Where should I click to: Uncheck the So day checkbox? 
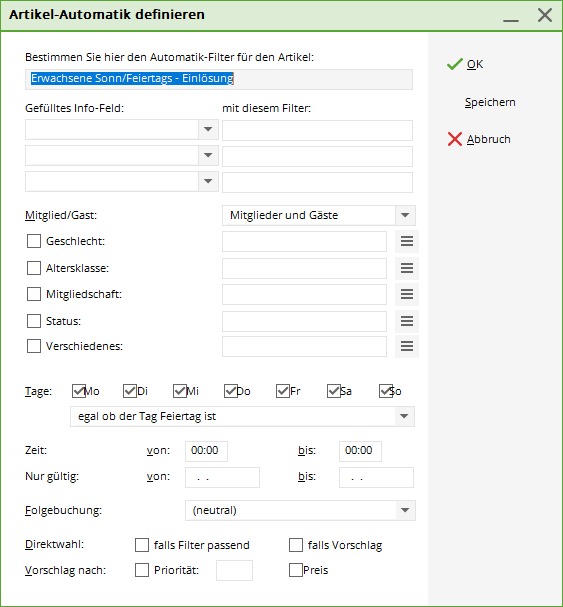[386, 391]
